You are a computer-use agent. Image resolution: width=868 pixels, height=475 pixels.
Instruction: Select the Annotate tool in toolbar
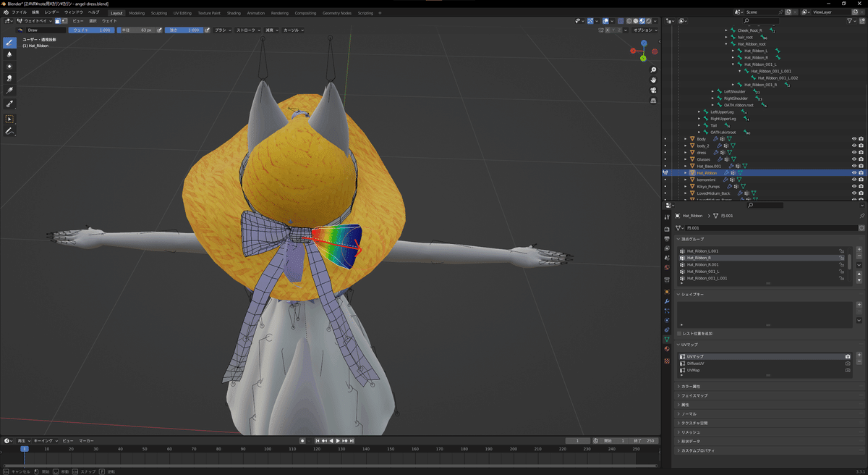pyautogui.click(x=9, y=131)
